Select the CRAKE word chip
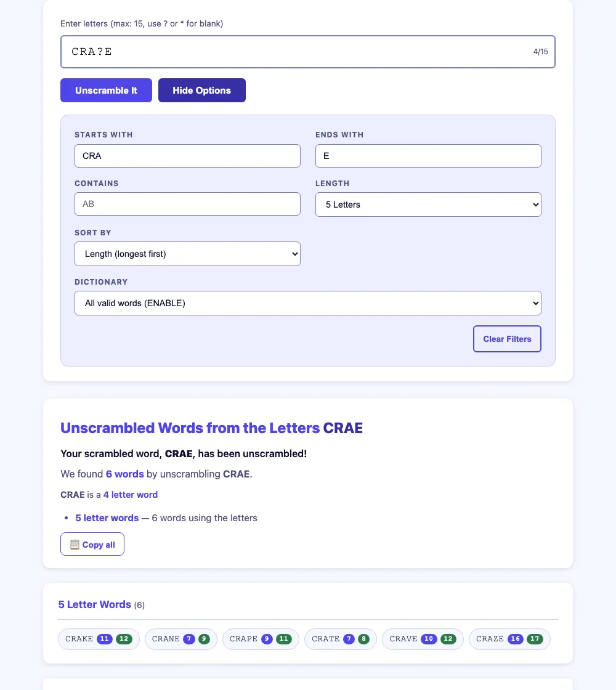The width and height of the screenshot is (616, 690). [99, 639]
